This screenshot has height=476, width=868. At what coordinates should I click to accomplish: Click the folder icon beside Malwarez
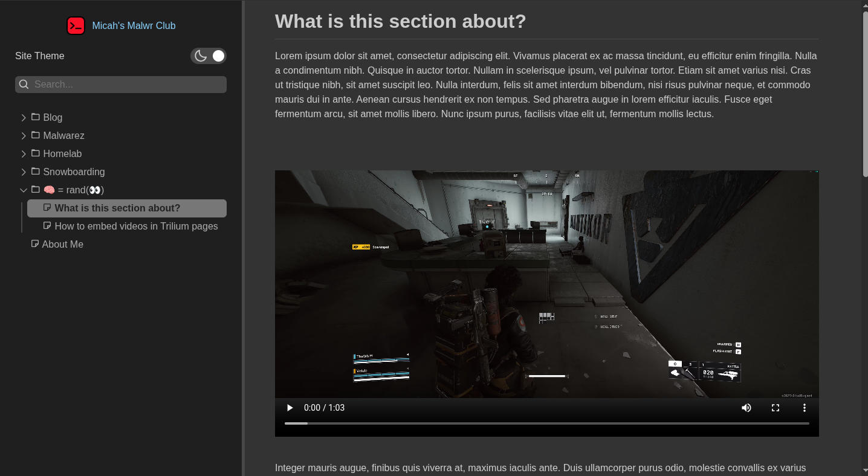pyautogui.click(x=36, y=135)
